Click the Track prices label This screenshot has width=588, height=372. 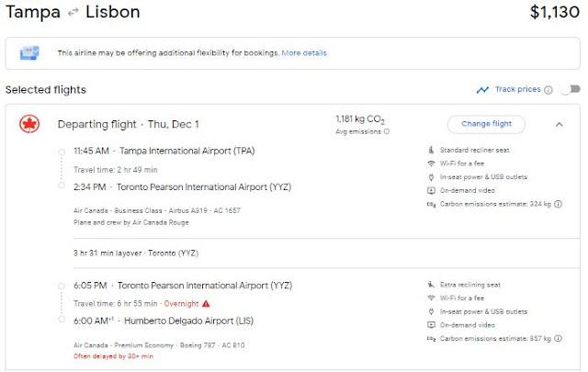point(517,90)
